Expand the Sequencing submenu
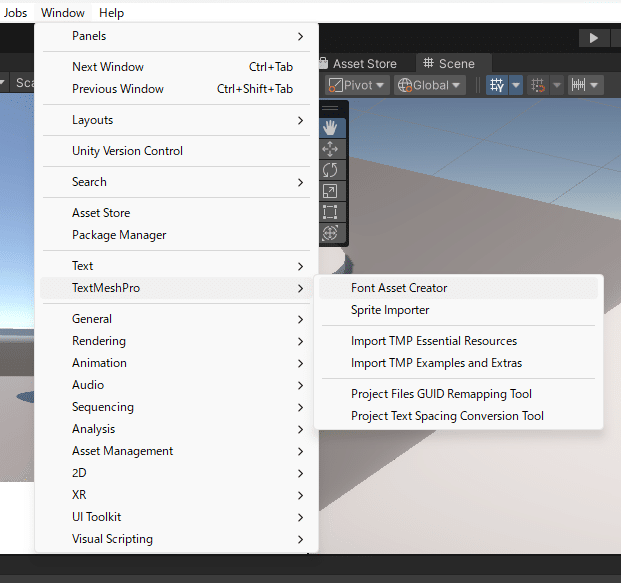 [176, 407]
